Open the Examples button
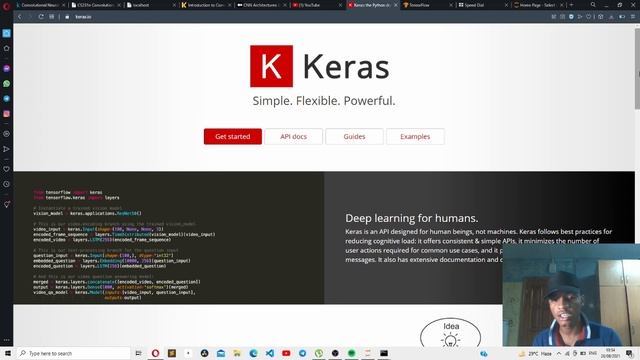 tap(415, 137)
